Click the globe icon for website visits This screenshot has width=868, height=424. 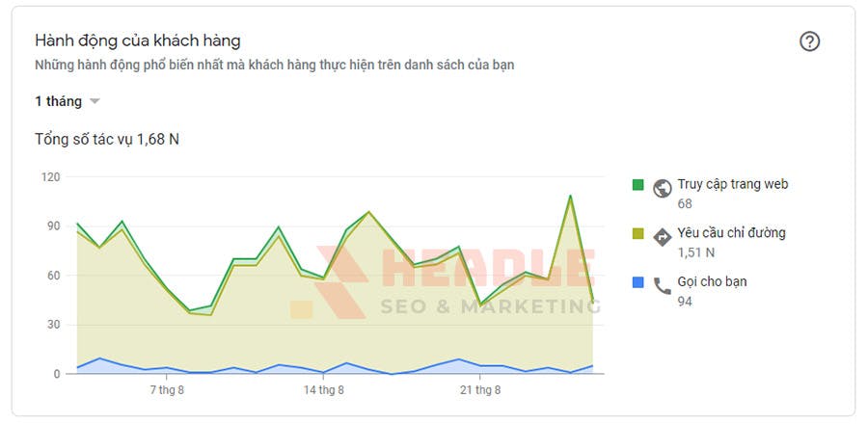point(662,188)
